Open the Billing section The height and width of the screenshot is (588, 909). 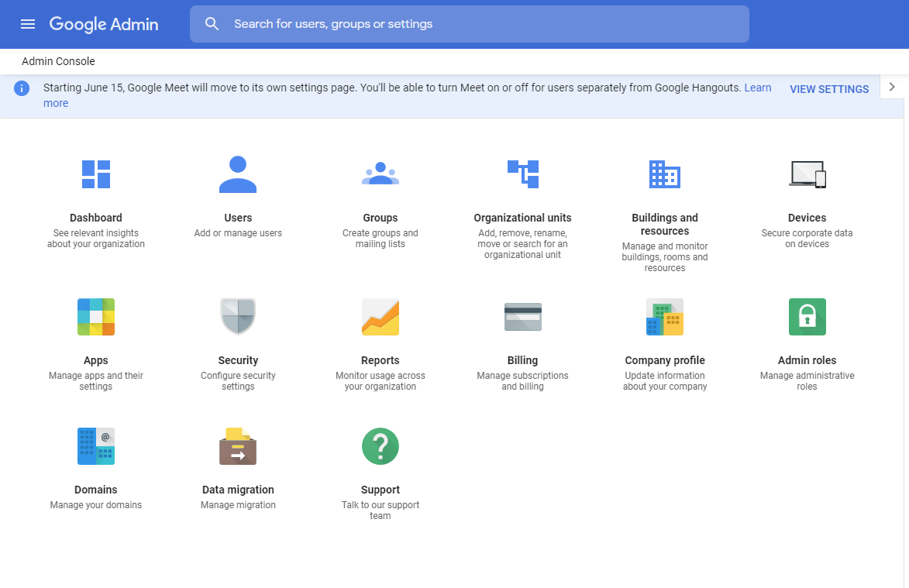click(522, 316)
